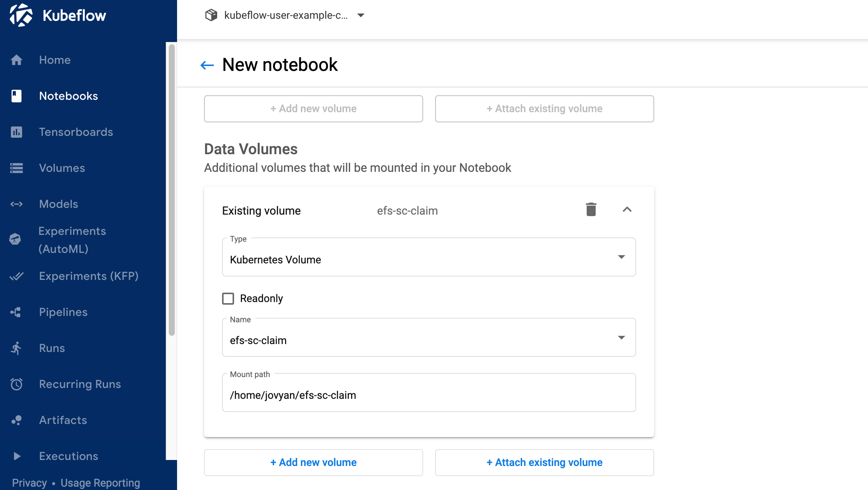This screenshot has height=490, width=868.
Task: Enable the Readonly checkbox
Action: [x=228, y=299]
